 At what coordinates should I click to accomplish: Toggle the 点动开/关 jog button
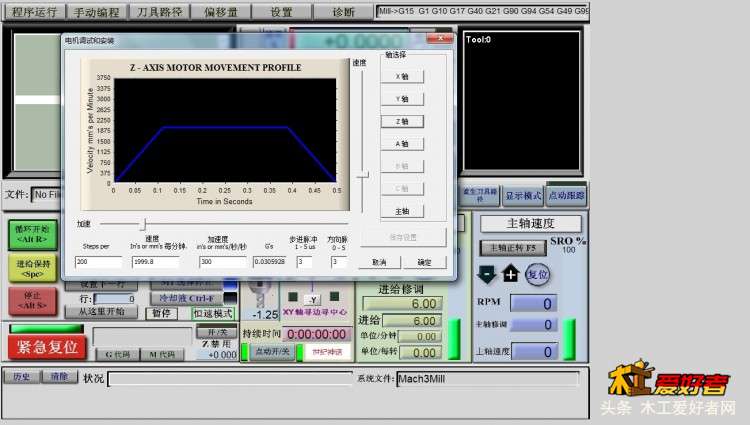tap(272, 352)
